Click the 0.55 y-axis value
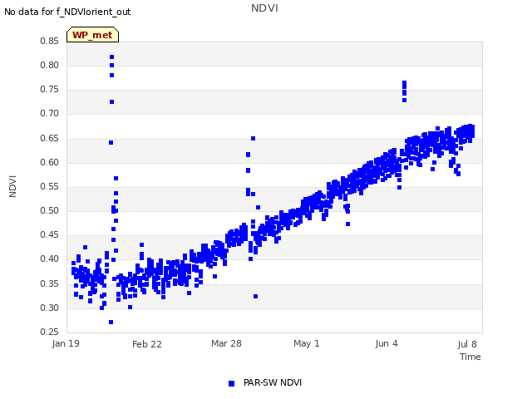 (50, 186)
